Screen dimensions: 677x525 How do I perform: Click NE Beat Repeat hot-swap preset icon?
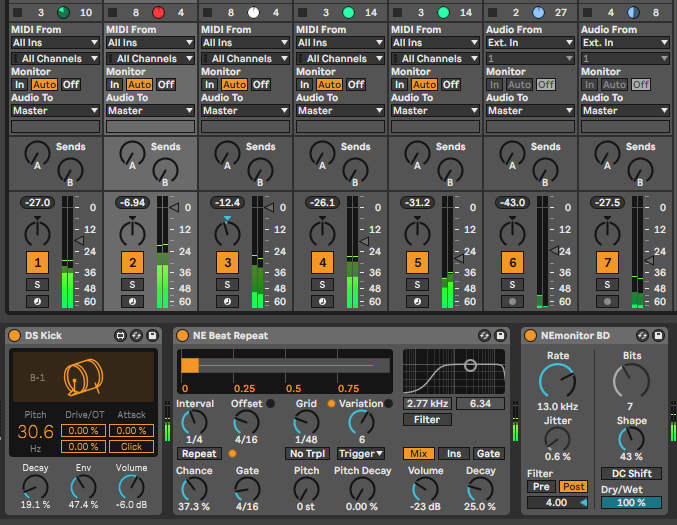[x=483, y=336]
